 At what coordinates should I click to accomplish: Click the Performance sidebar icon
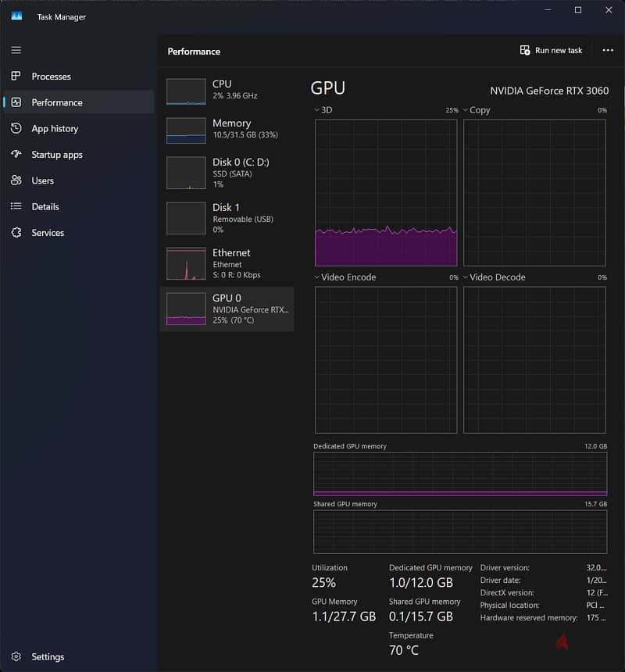(x=16, y=102)
